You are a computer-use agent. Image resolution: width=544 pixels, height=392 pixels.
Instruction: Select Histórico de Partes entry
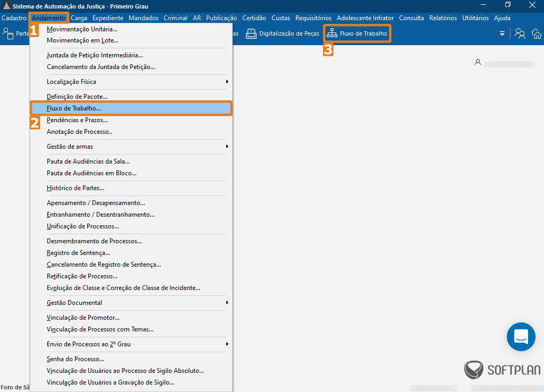coord(131,188)
